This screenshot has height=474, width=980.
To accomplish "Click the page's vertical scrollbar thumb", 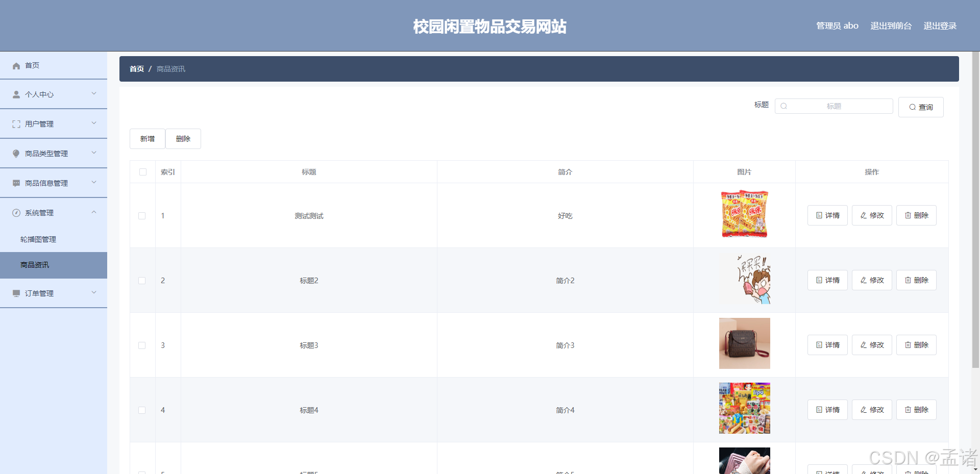I will (x=975, y=209).
